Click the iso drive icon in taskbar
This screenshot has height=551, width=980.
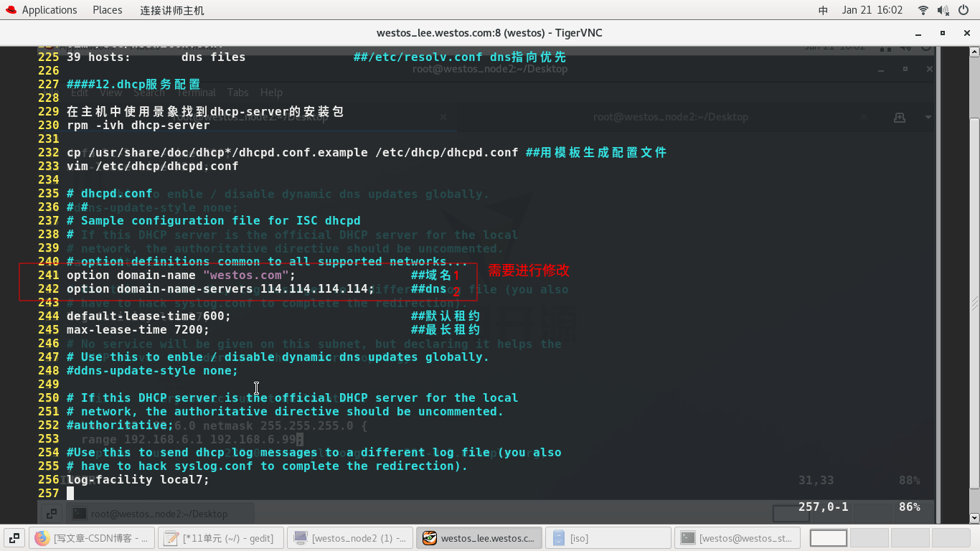click(x=558, y=538)
